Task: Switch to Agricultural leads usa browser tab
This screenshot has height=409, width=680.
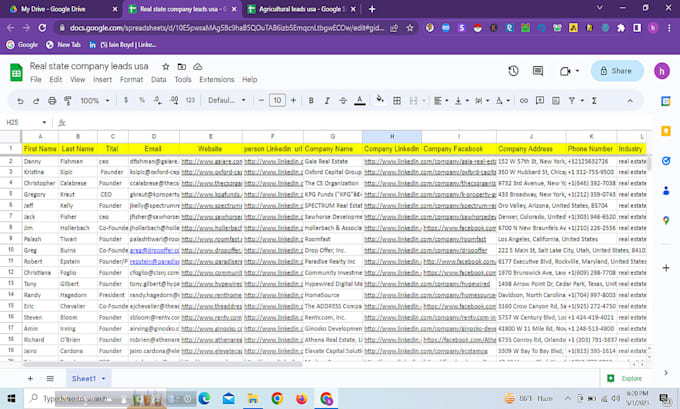Action: (302, 9)
